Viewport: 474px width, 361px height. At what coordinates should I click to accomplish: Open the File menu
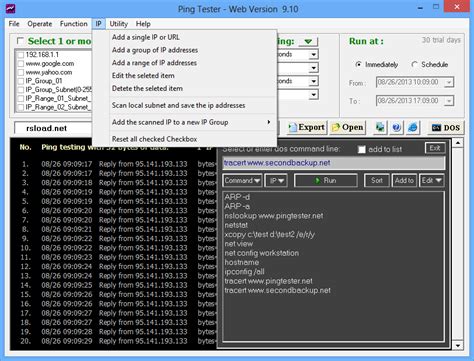(x=14, y=24)
